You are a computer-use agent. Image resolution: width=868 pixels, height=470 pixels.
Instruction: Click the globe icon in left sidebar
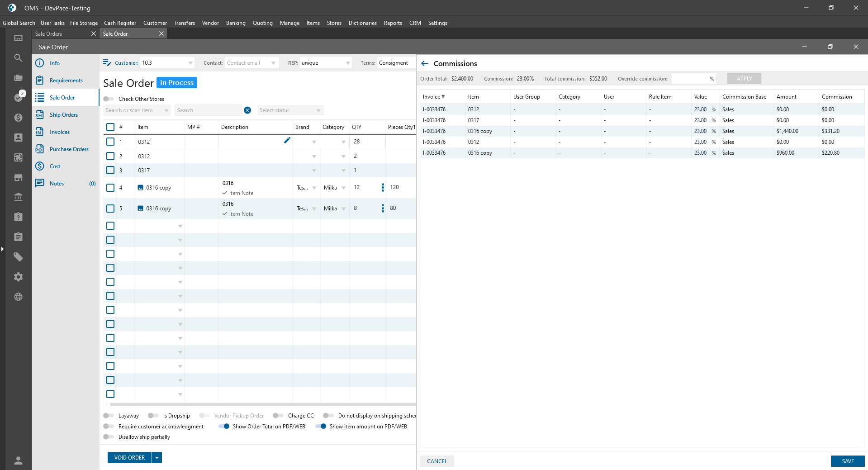(x=18, y=297)
